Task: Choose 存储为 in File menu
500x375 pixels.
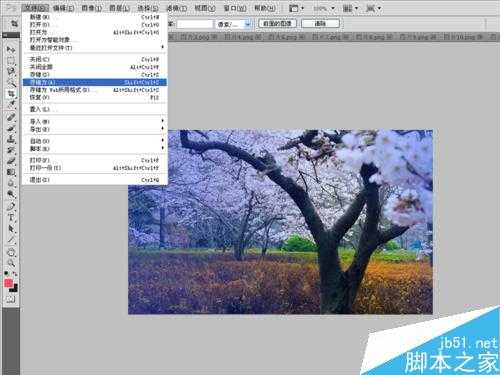Action: [x=94, y=82]
